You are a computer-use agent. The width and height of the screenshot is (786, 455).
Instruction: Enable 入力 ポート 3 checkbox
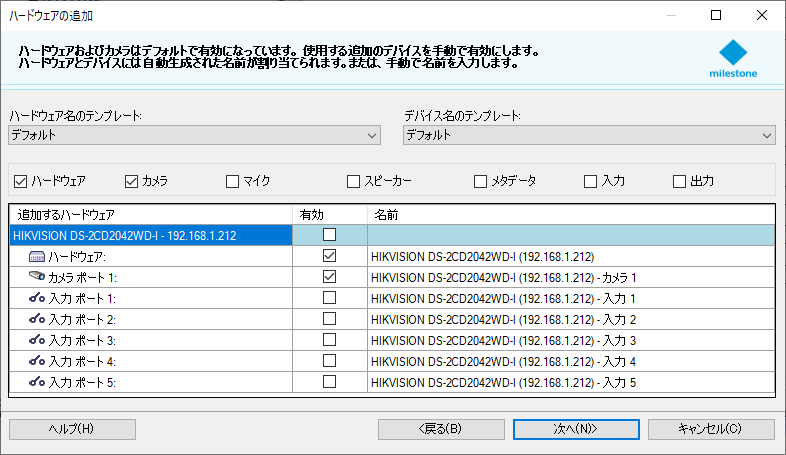329,340
